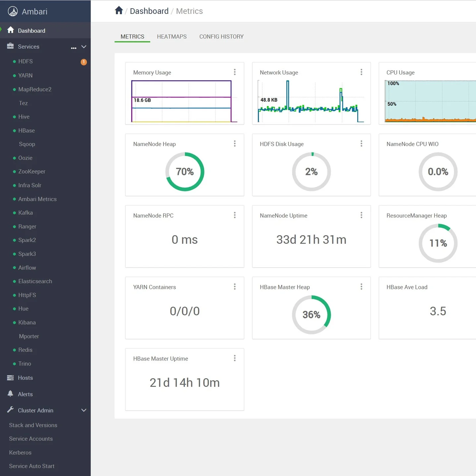The width and height of the screenshot is (476, 476).
Task: Open the HDFS service
Action: tap(26, 61)
